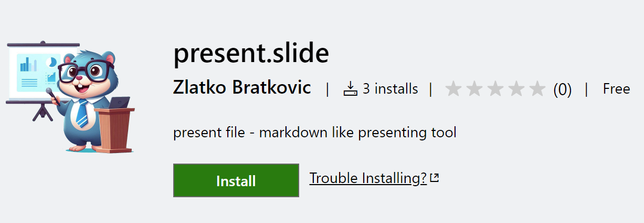The width and height of the screenshot is (644, 223).
Task: Click the download installs icon
Action: (x=350, y=89)
